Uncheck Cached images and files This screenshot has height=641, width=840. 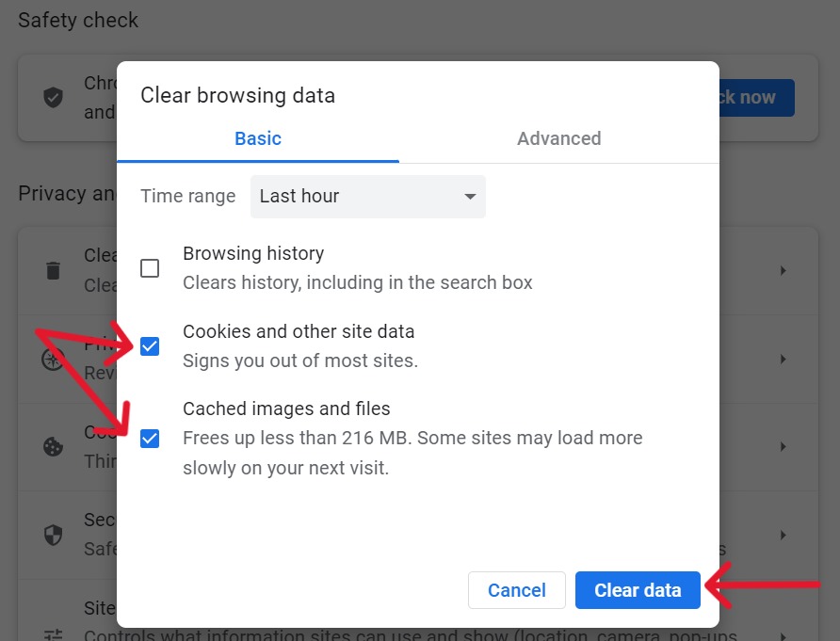pyautogui.click(x=150, y=438)
